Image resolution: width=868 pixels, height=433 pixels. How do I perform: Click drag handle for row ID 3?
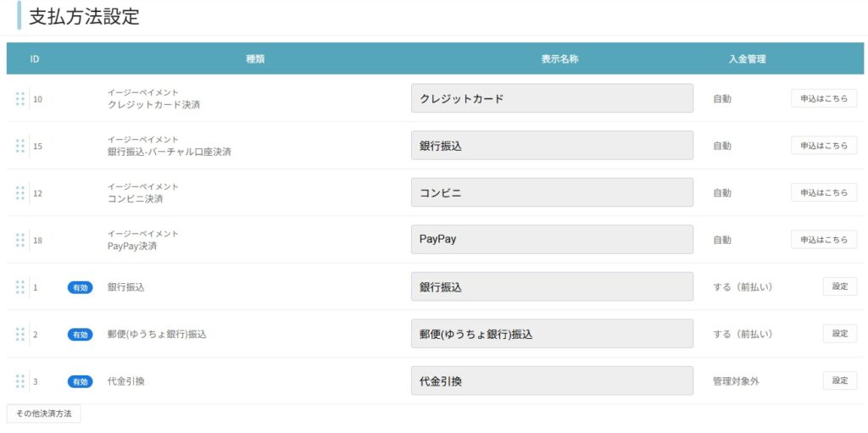point(19,381)
